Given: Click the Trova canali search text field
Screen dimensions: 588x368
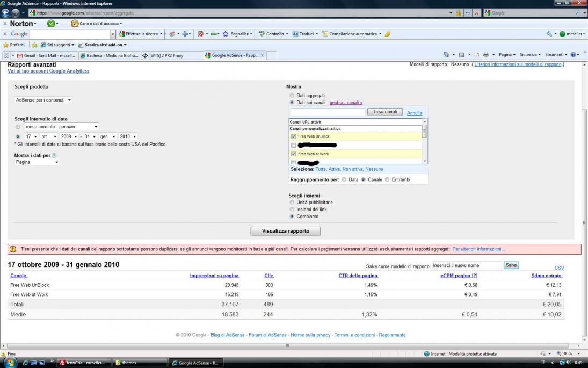Looking at the screenshot, I should [328, 112].
